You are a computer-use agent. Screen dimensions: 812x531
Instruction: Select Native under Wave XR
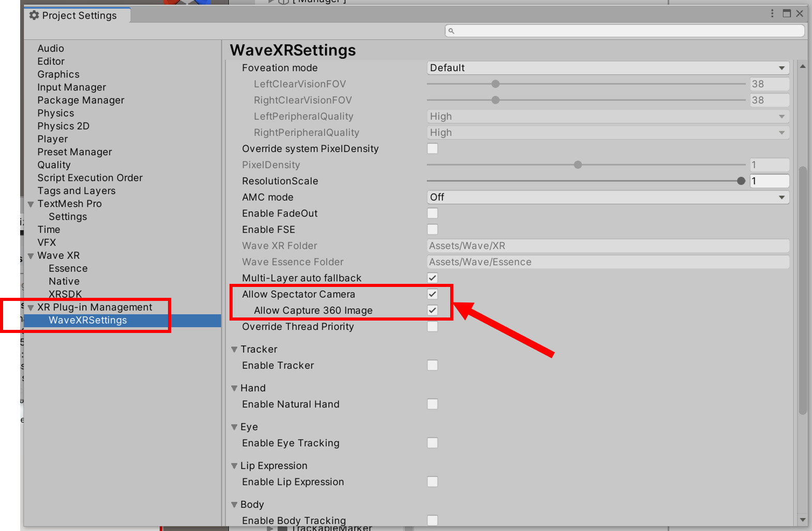click(64, 281)
